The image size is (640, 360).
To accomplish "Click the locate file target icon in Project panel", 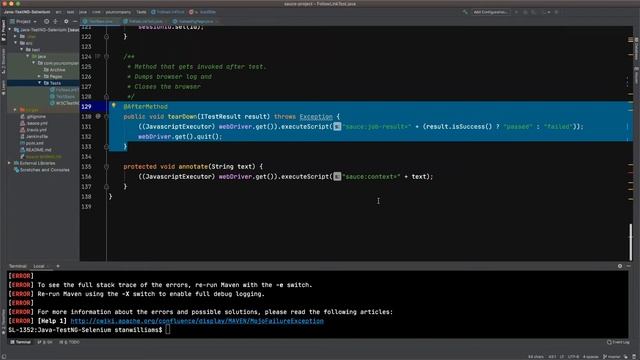I will pos(46,21).
